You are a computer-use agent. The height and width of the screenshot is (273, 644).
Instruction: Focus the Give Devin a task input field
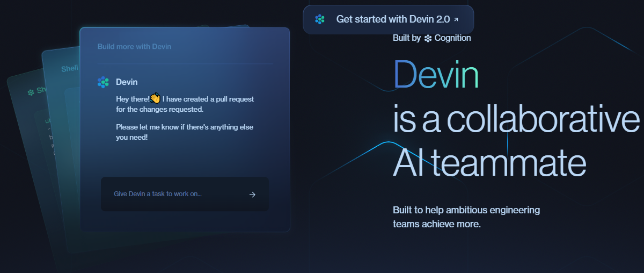185,194
